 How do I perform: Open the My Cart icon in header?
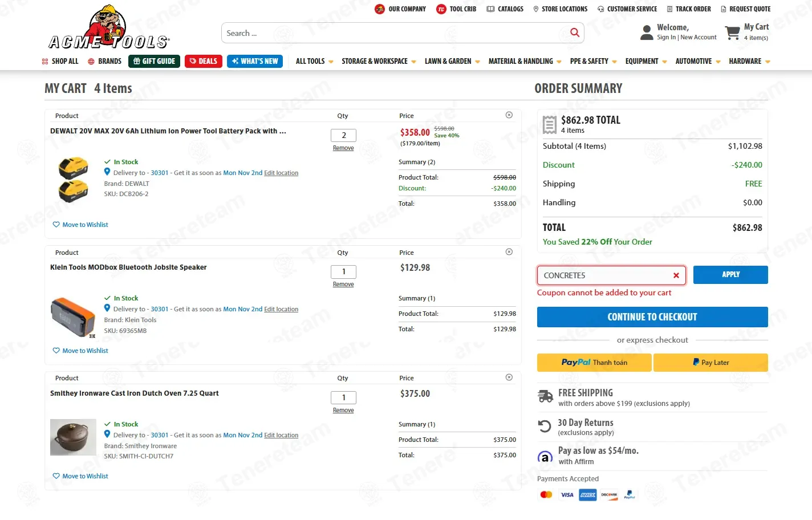click(732, 33)
